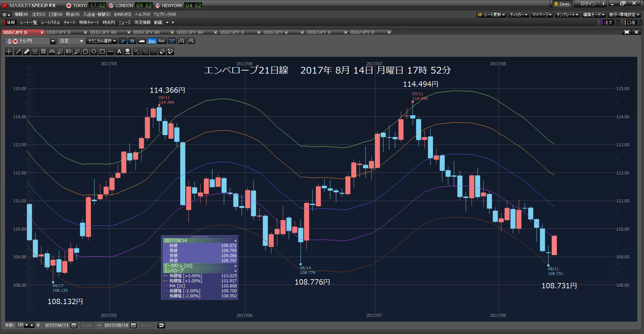
Task: Open the 表示・環境設定 dropdown
Action: coord(624,15)
